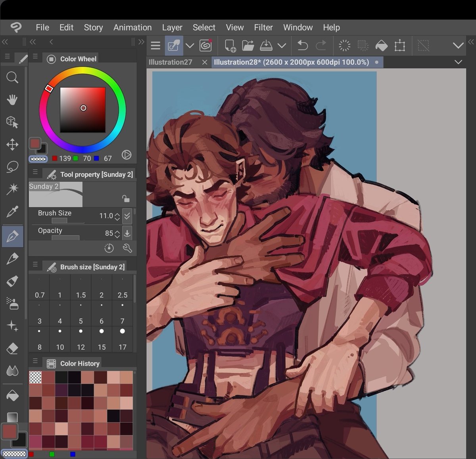Viewport: 476px width, 459px height.
Task: Select the Auto select magic wand tool
Action: pyautogui.click(x=12, y=189)
